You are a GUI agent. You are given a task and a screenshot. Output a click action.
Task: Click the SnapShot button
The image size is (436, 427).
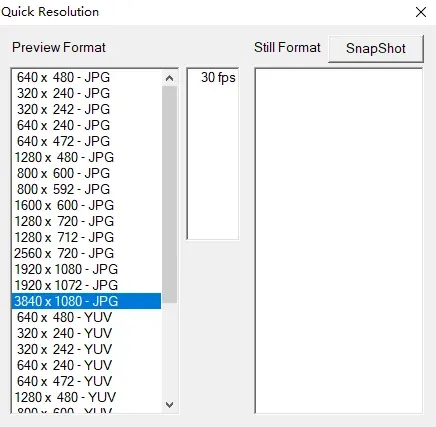pyautogui.click(x=376, y=49)
